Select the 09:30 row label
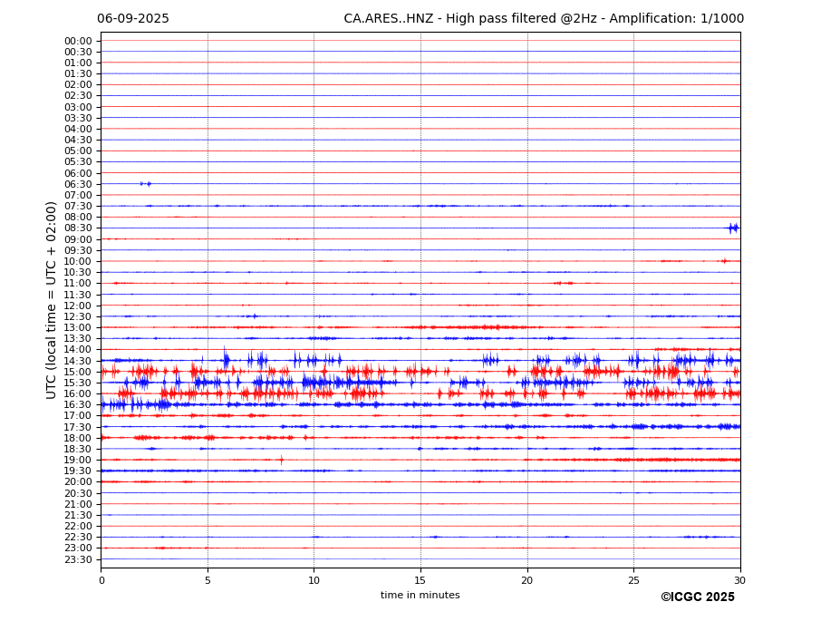The width and height of the screenshot is (840, 631). click(x=78, y=250)
